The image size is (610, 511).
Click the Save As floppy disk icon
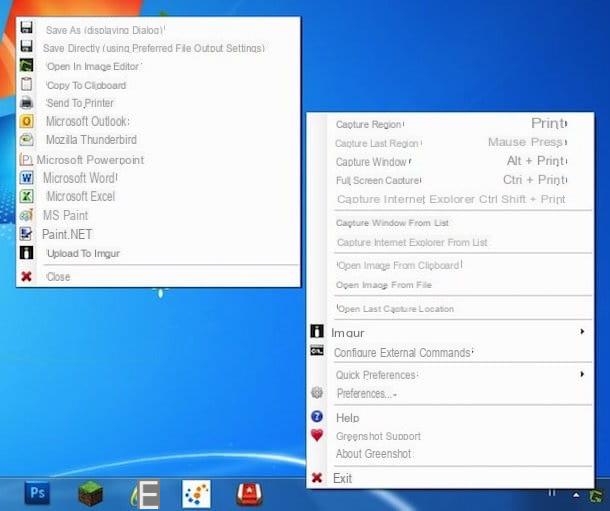coord(26,28)
